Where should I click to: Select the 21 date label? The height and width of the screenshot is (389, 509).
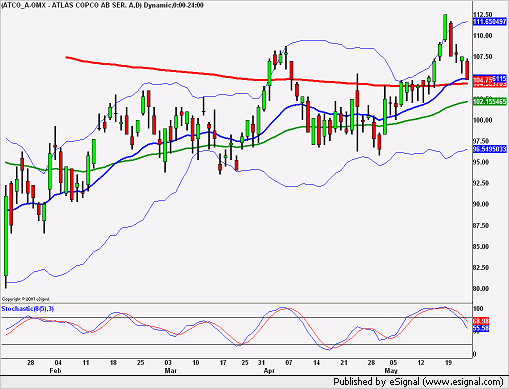point(344,363)
